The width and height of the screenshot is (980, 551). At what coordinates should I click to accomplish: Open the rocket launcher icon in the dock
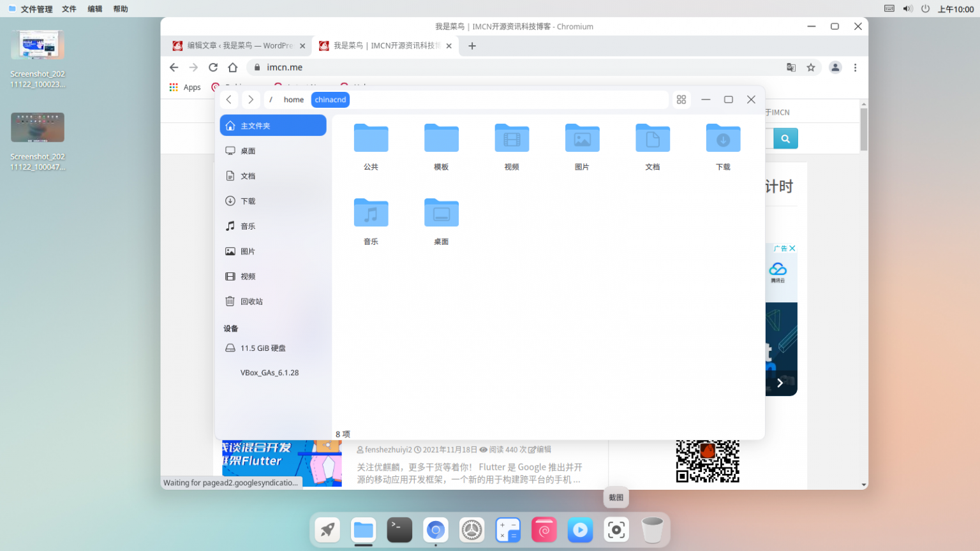point(327,530)
